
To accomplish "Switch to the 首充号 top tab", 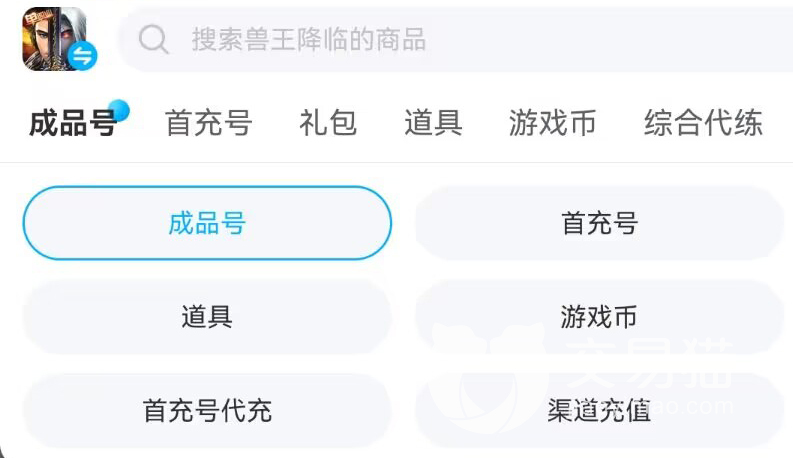I will pyautogui.click(x=208, y=123).
